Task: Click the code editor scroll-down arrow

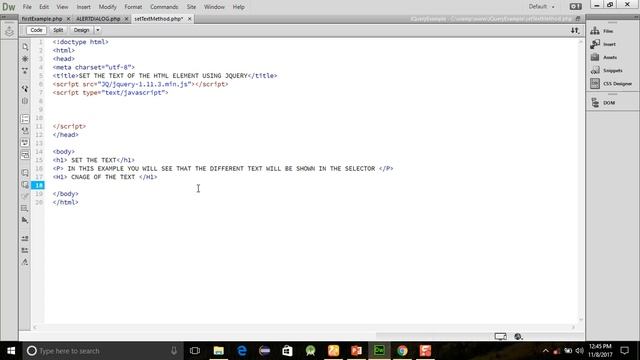Action: 580,320
